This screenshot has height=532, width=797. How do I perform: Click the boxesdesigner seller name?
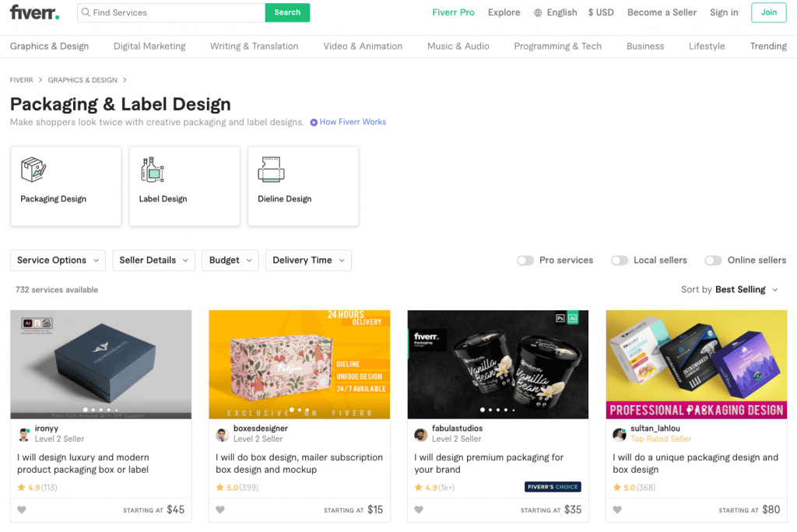(x=261, y=429)
